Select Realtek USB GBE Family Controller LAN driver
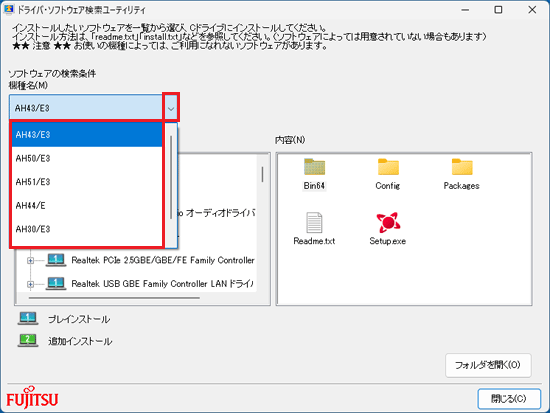The height and width of the screenshot is (413, 550). click(162, 284)
